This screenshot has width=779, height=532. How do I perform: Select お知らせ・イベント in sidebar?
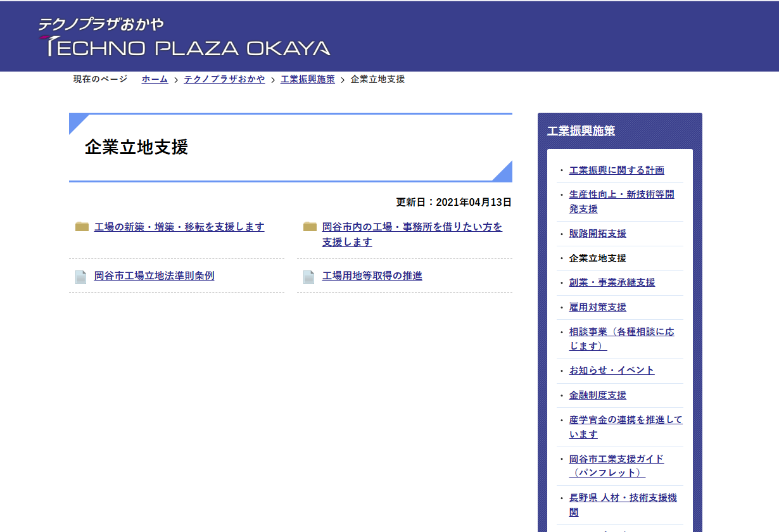coord(612,370)
